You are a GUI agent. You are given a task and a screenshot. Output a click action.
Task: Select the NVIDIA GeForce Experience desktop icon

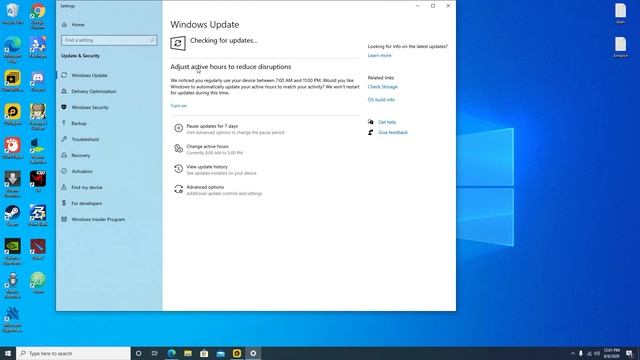pos(13,251)
